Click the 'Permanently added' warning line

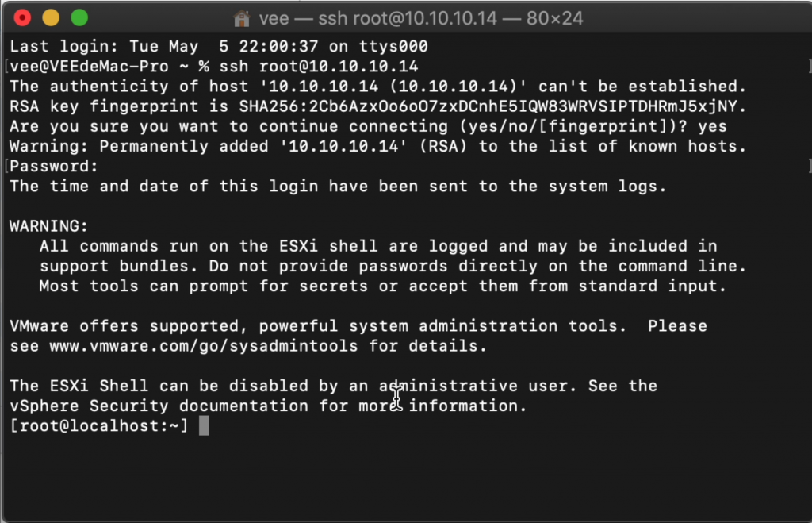(378, 147)
